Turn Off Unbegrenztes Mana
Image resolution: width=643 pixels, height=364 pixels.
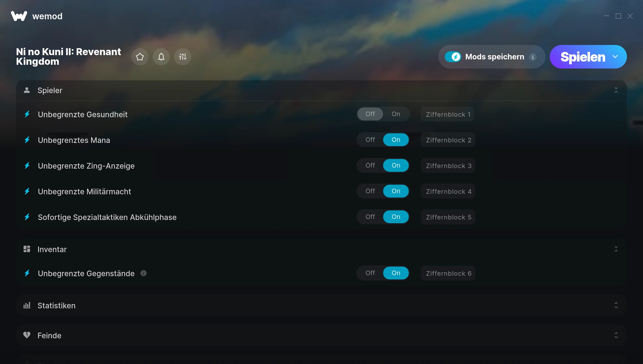pos(370,140)
